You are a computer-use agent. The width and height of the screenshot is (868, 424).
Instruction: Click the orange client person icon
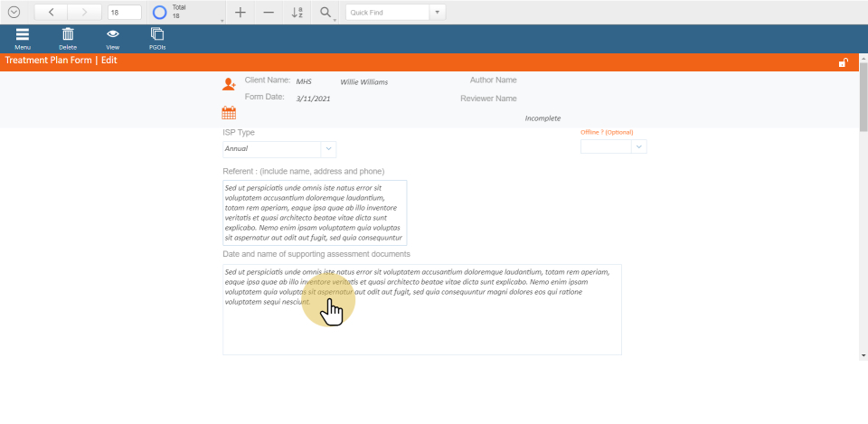229,84
